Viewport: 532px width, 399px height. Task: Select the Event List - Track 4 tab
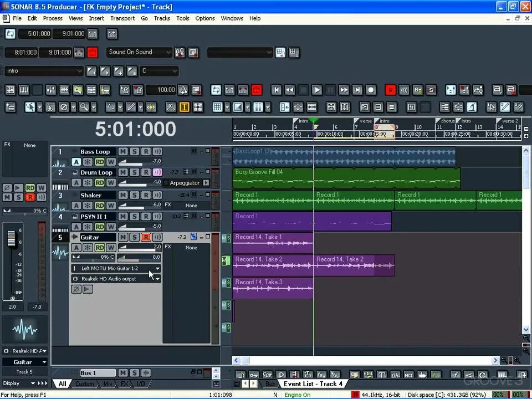(313, 383)
